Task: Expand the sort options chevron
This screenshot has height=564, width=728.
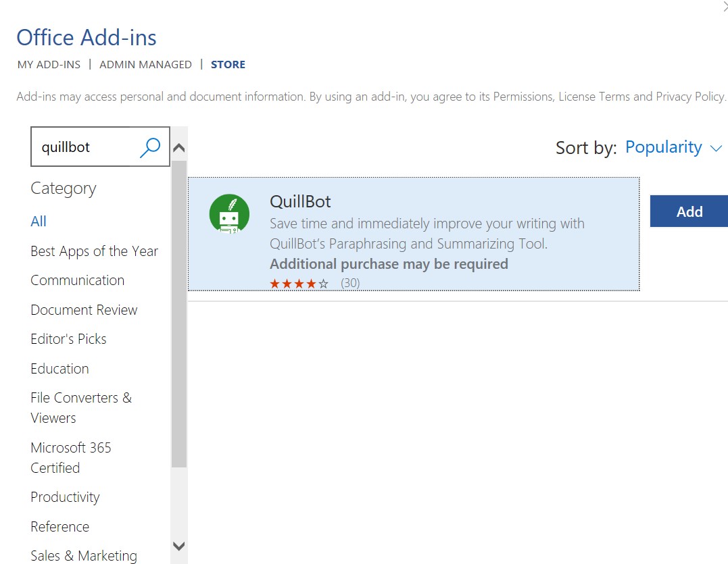Action: click(x=716, y=149)
